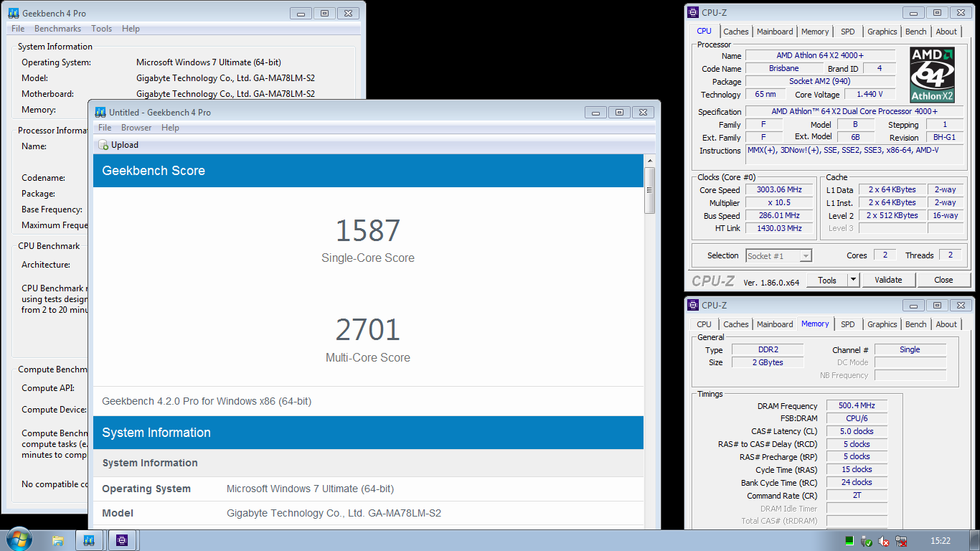Click the 1587 single-core score
Viewport: 980px width, 551px height.
click(368, 230)
